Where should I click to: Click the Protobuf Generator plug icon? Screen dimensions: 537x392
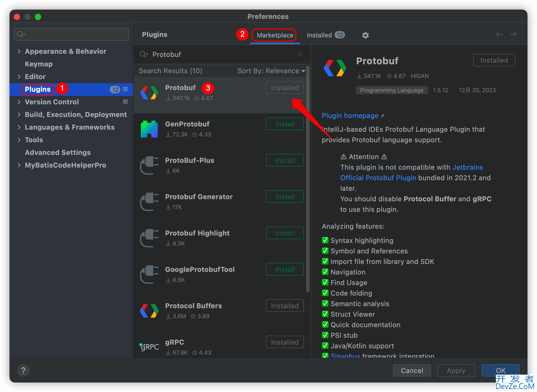tap(149, 202)
